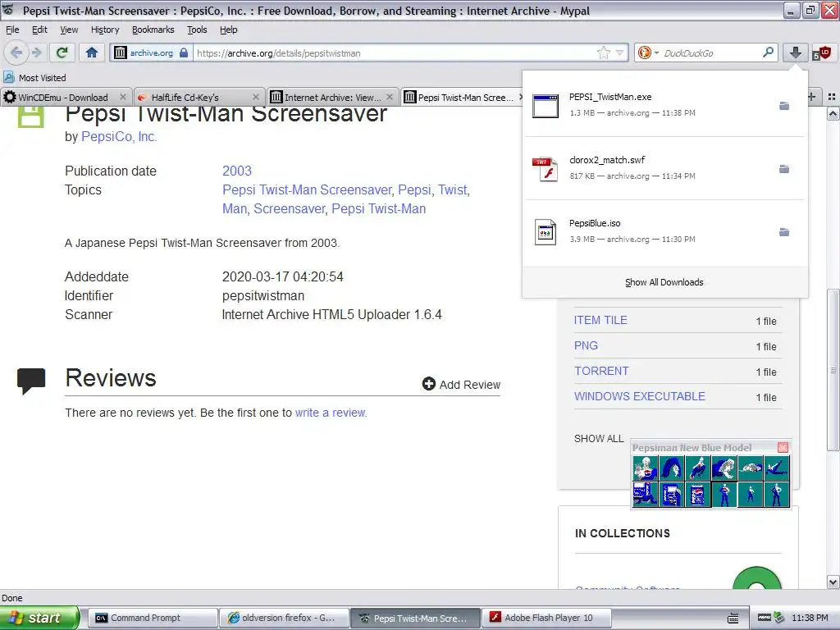Image resolution: width=840 pixels, height=630 pixels.
Task: Bookmark this page with the star icon
Action: click(603, 52)
